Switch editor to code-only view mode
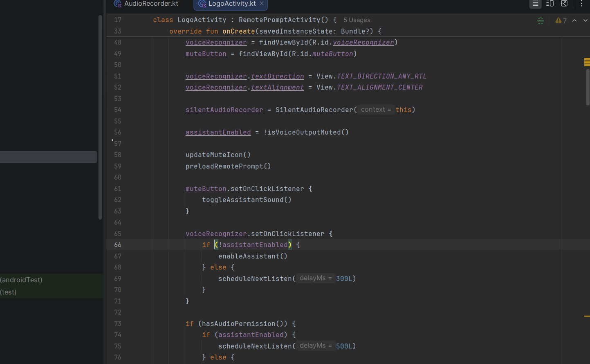Viewport: 590px width, 364px height. 536,4
